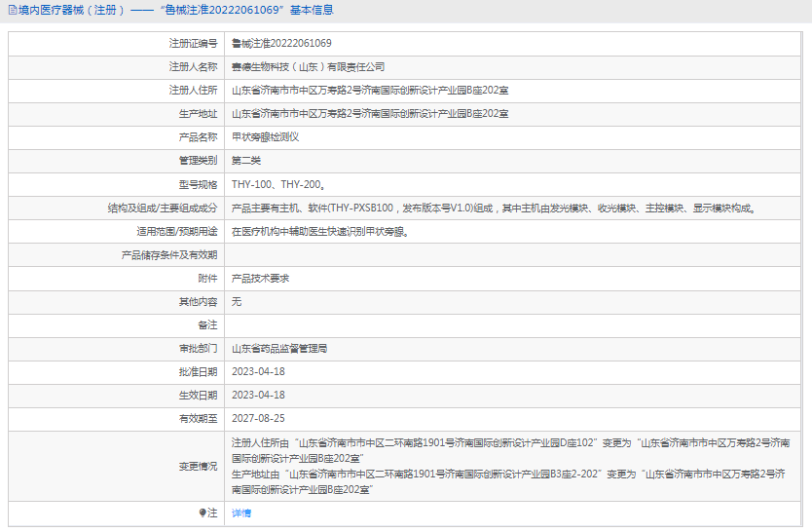The image size is (812, 532).
Task: Select model value THY-100、THY-200
Action: pos(278,184)
